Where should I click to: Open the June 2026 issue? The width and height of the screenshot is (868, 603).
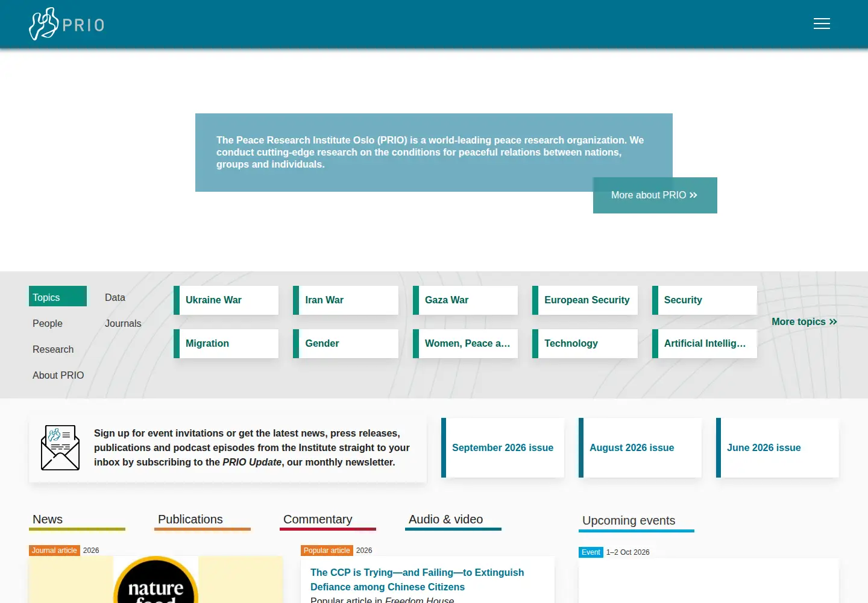(x=778, y=448)
